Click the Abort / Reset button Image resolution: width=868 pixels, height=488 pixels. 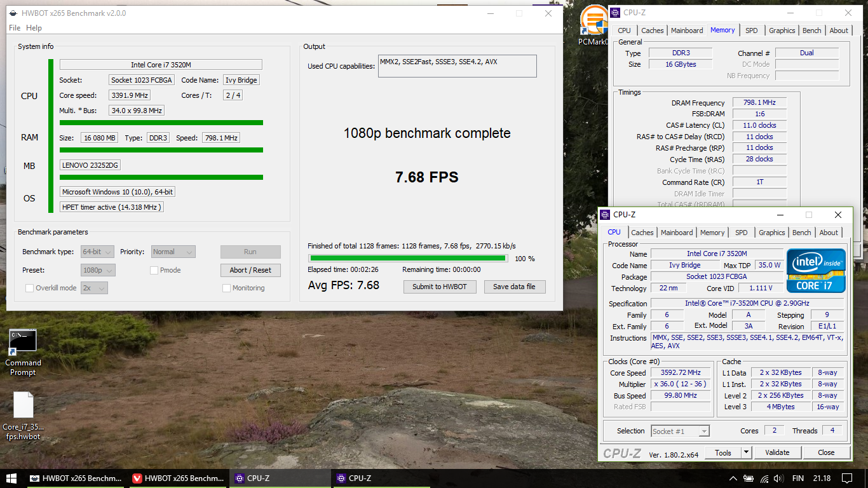pyautogui.click(x=250, y=270)
